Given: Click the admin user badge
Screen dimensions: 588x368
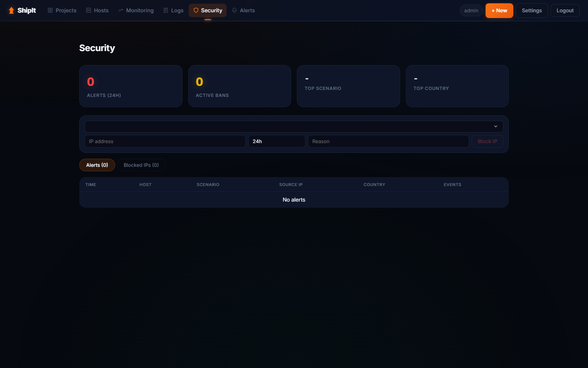Looking at the screenshot, I should (471, 11).
